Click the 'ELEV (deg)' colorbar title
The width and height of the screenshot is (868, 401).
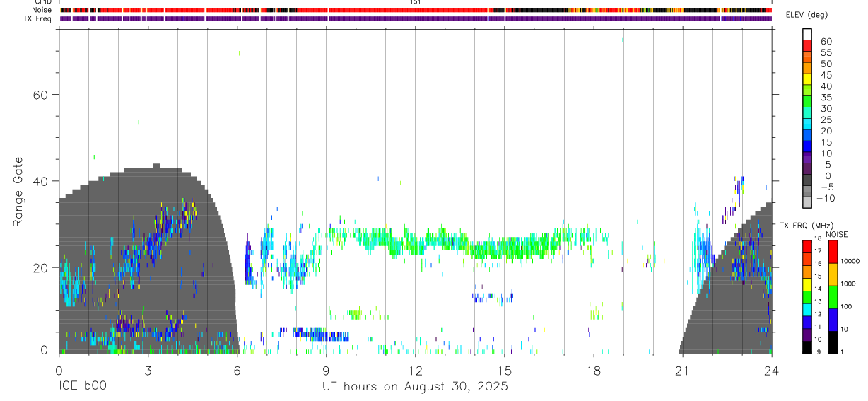[807, 15]
